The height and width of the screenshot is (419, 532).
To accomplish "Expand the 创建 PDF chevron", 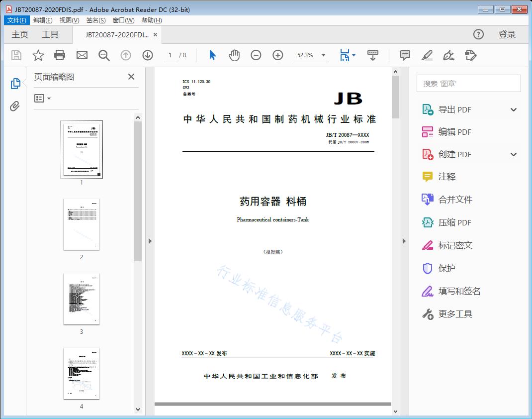I will 513,154.
